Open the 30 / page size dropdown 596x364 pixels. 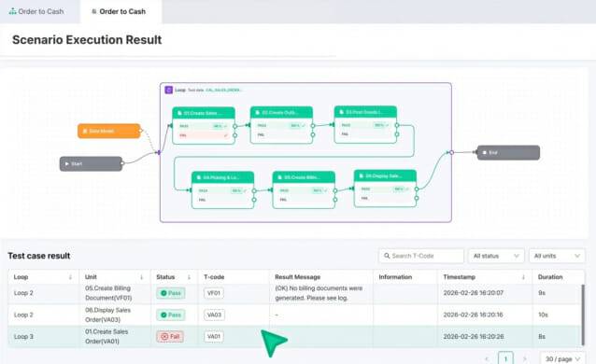[x=562, y=358]
